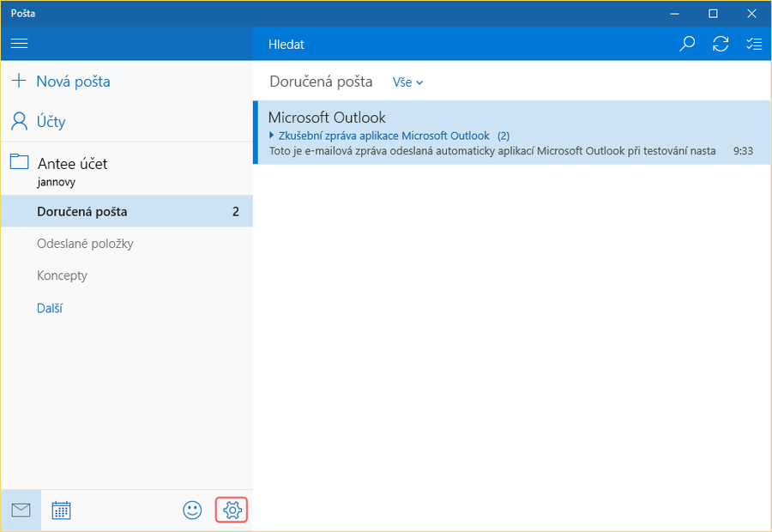Click the Další link for more folders
The height and width of the screenshot is (532, 772).
(x=50, y=308)
